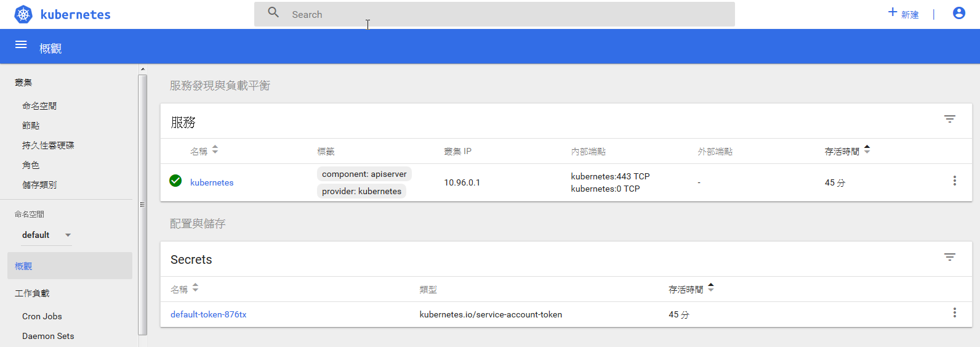Click the 內部端點 column header
The image size is (980, 347).
pyautogui.click(x=588, y=152)
